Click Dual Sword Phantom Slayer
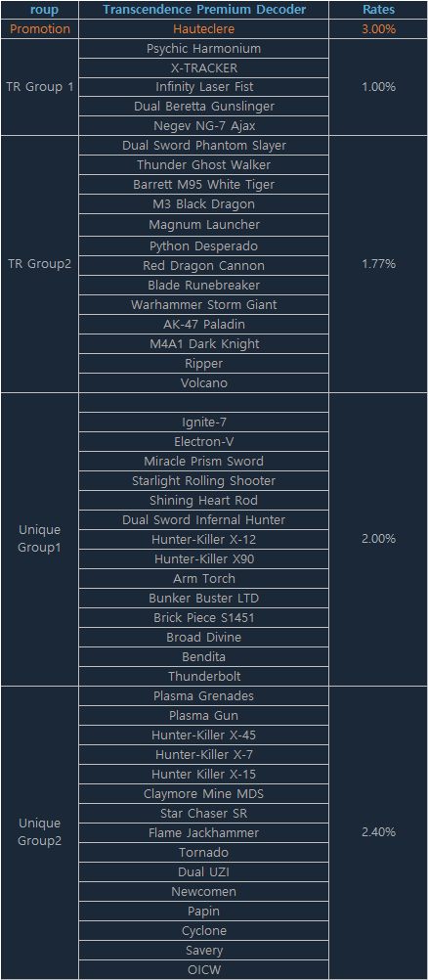This screenshot has height=980, width=428. [x=203, y=146]
